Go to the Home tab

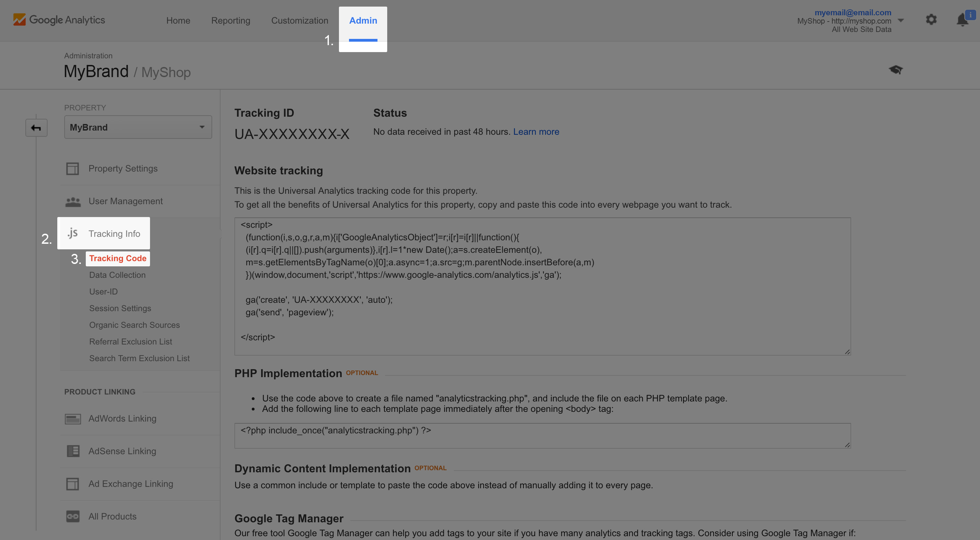[x=178, y=20]
